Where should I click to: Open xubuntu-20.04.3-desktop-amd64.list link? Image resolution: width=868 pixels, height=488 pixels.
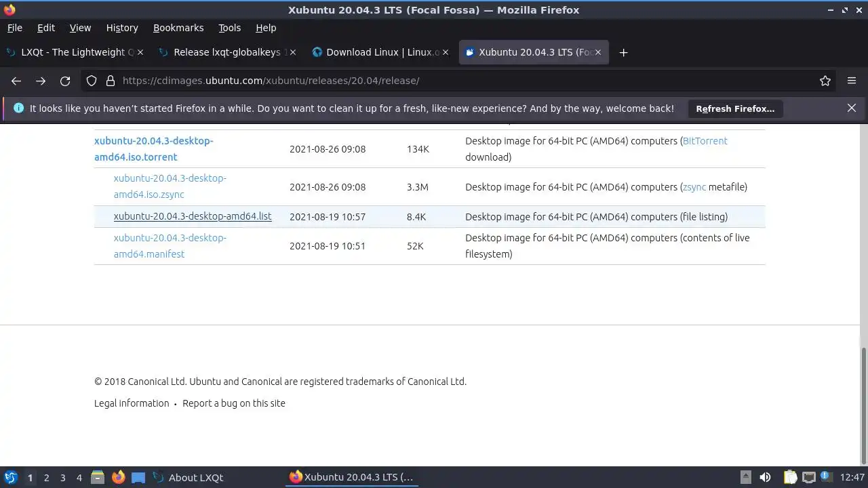tap(193, 216)
